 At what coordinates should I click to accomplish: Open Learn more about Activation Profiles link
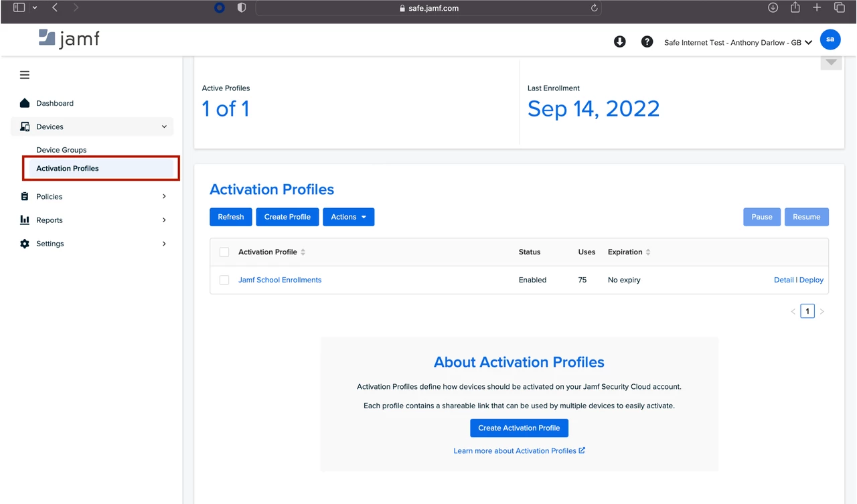point(519,450)
